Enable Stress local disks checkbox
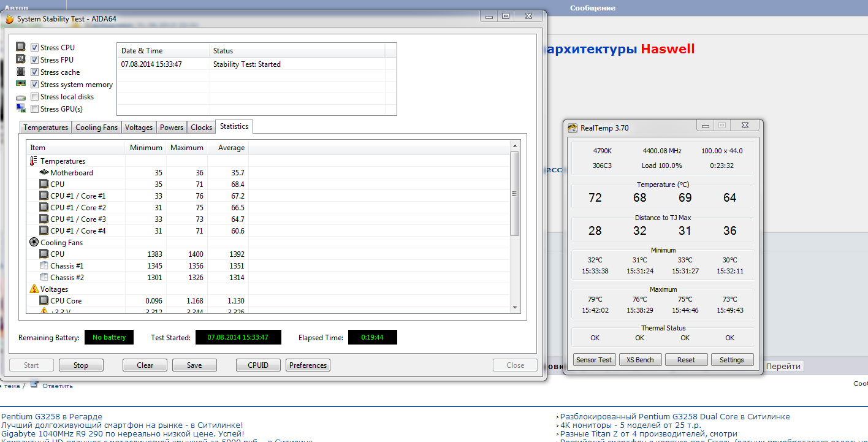Image resolution: width=868 pixels, height=442 pixels. click(35, 96)
